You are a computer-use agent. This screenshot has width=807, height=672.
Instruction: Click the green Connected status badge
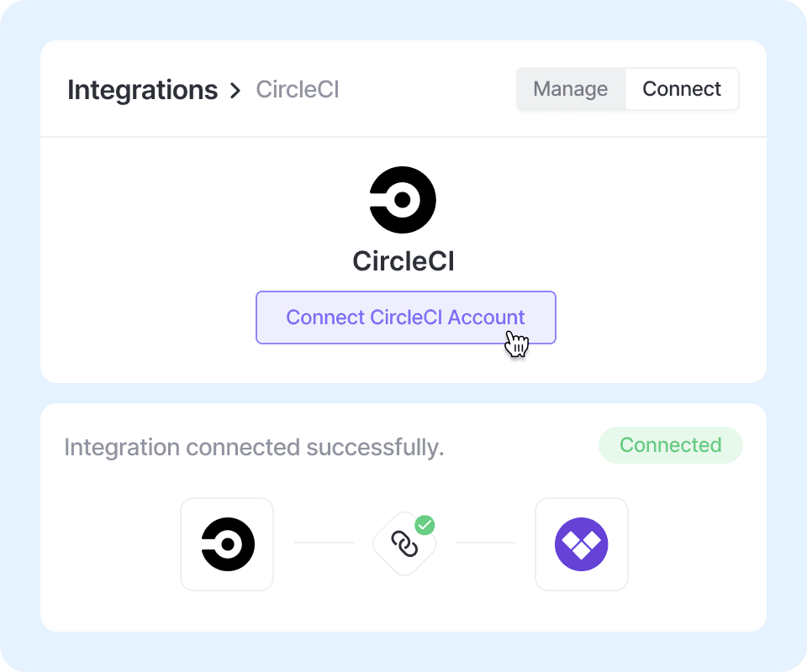[x=670, y=445]
